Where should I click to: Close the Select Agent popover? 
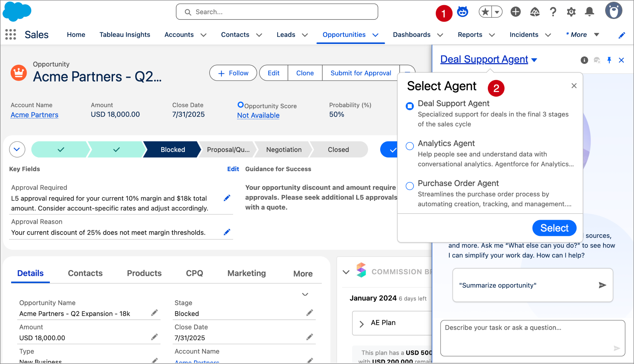point(574,86)
